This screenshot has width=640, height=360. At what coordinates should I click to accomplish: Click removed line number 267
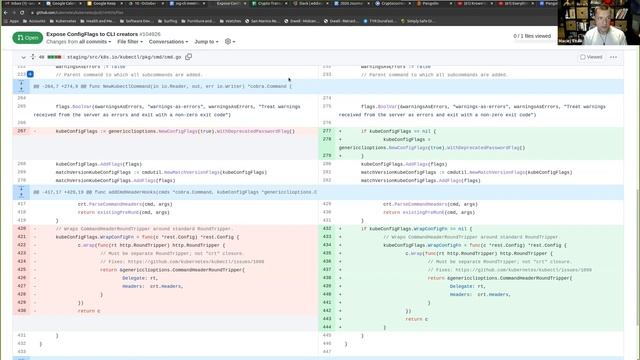point(22,131)
